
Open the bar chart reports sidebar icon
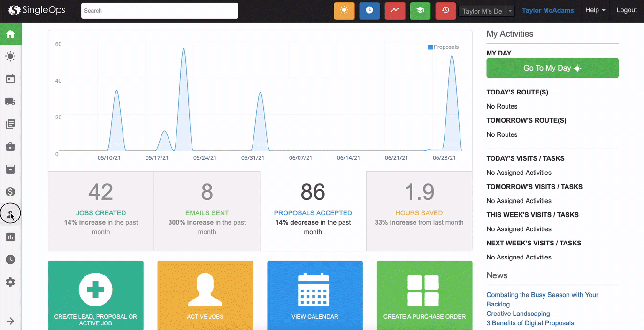coord(10,237)
